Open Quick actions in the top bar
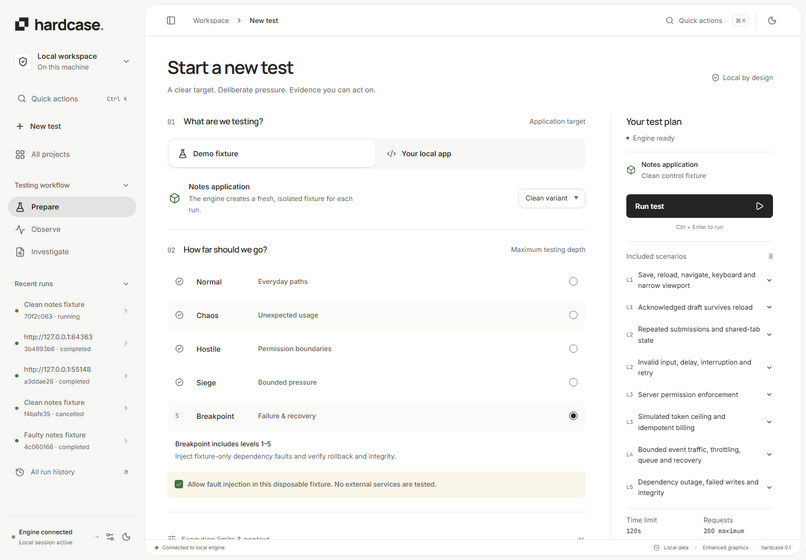This screenshot has height=560, width=806. point(707,21)
